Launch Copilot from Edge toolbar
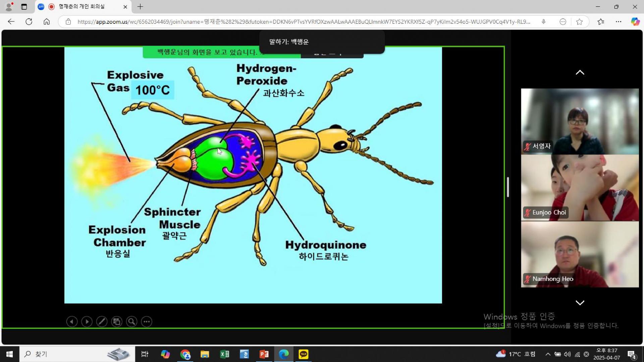Screen dimensions: 644x362 635,22
